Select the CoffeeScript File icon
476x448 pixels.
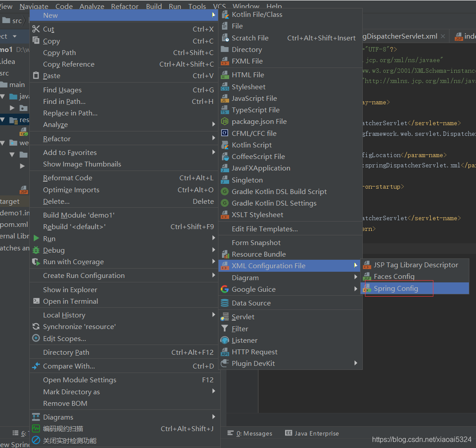(x=225, y=157)
